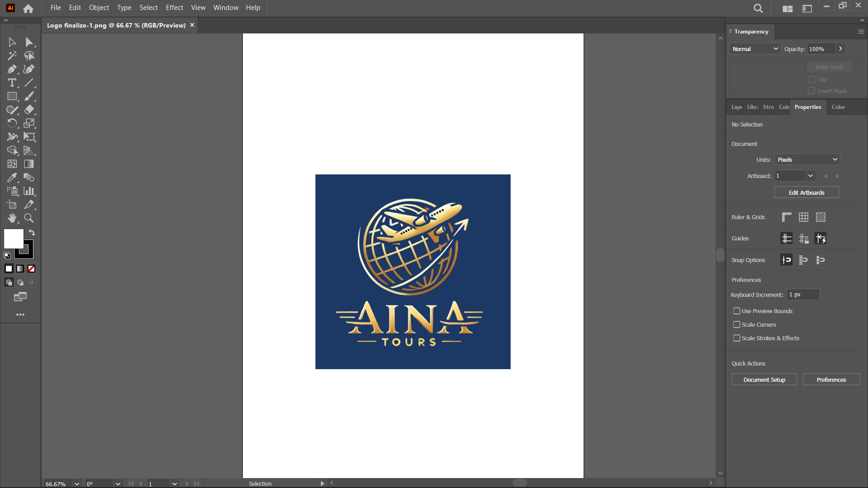Click the Preferences quick action button
Viewport: 868px width, 488px height.
coord(831,380)
